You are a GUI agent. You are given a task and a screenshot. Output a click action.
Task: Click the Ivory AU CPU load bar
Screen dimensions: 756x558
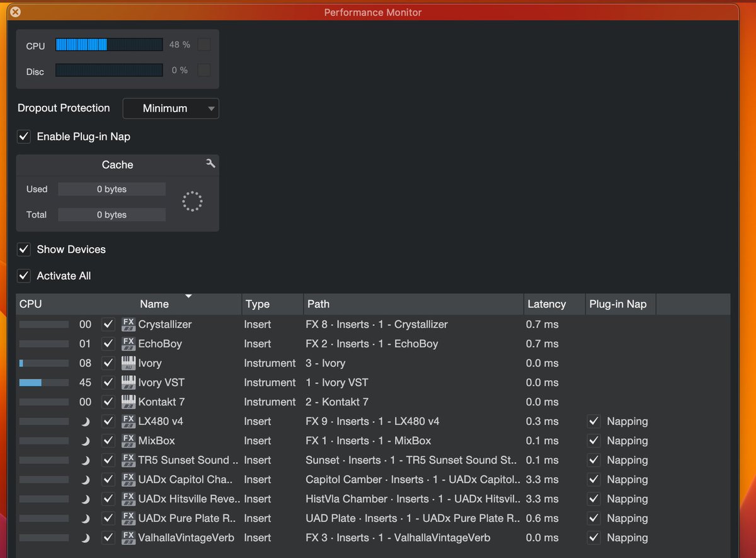44,363
